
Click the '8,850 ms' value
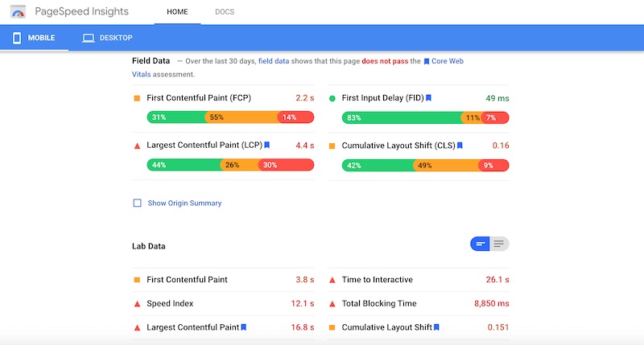(492, 303)
